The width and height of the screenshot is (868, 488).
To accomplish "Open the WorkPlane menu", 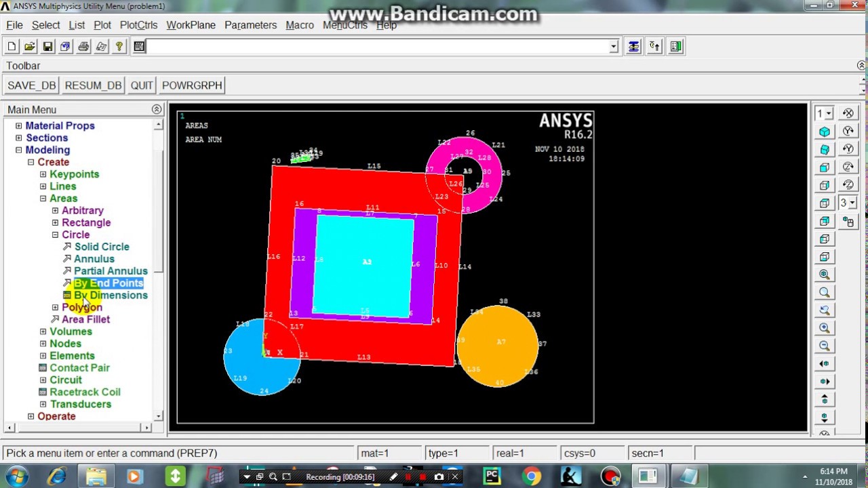I will (191, 25).
